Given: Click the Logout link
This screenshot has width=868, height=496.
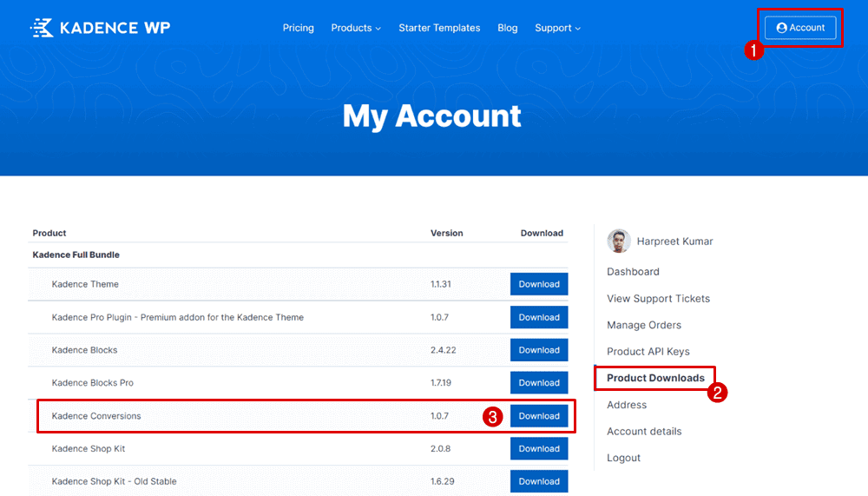Looking at the screenshot, I should 623,458.
